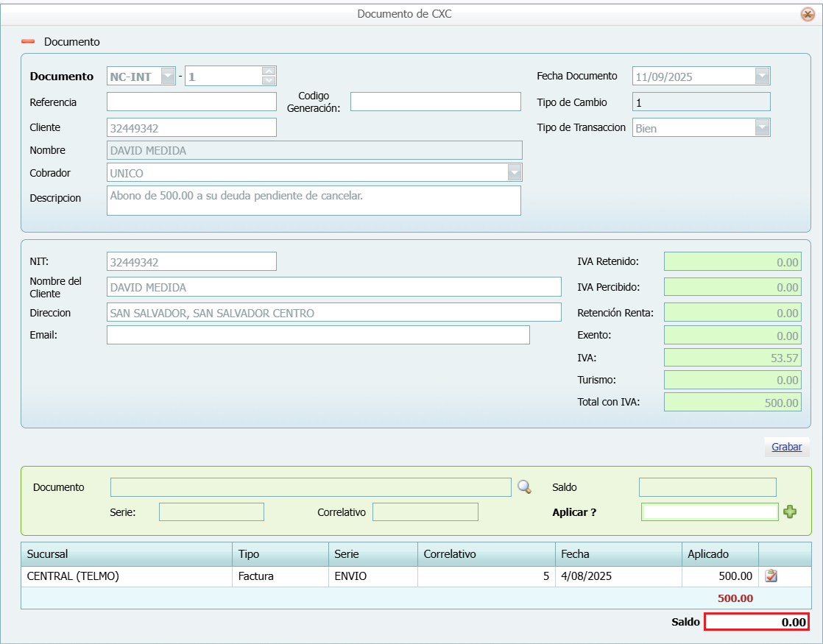Increase document number with up arrow
823x644 pixels.
click(x=269, y=71)
